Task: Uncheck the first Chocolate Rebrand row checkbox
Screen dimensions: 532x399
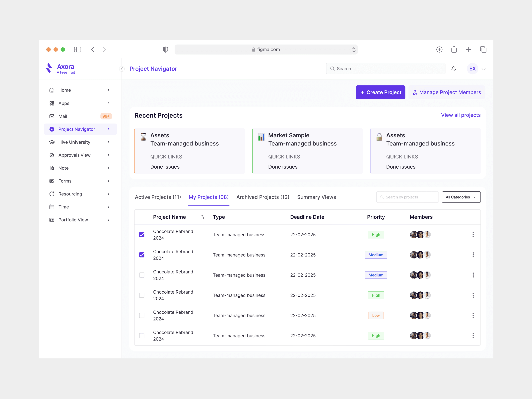Action: pos(142,235)
